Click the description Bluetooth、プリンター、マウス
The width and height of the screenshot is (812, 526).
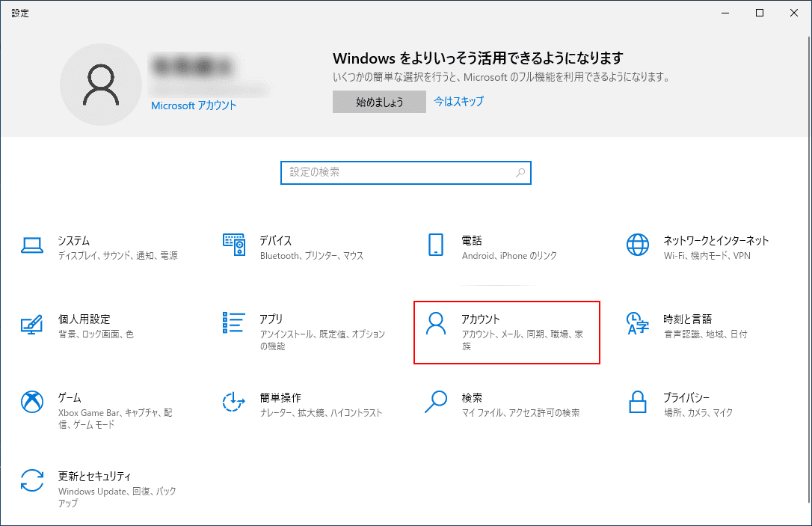click(x=312, y=255)
